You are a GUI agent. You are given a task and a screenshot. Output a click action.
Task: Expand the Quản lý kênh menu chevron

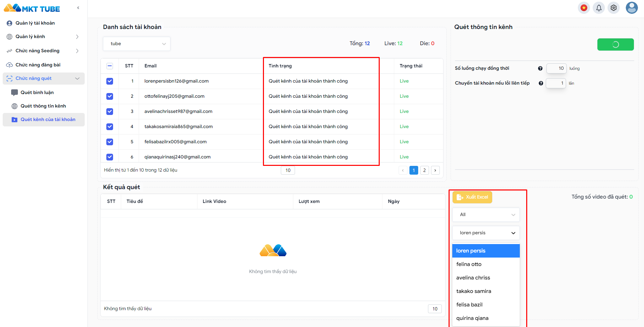coord(77,37)
